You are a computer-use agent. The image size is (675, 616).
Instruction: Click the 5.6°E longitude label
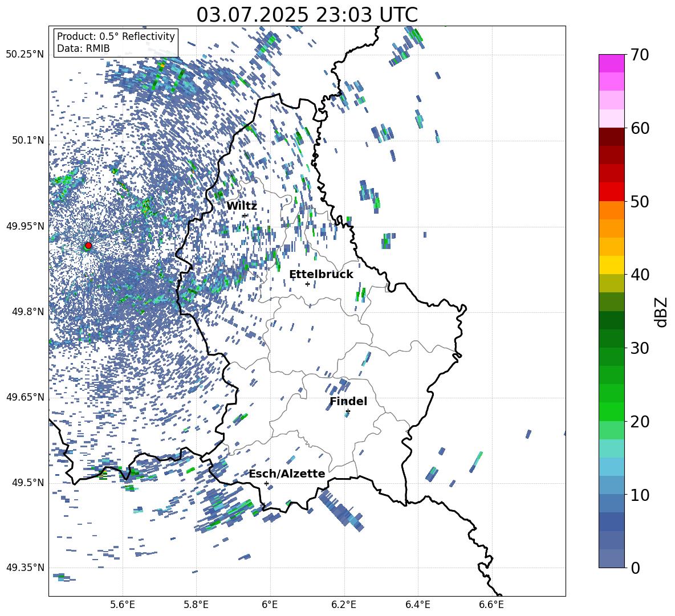(123, 605)
